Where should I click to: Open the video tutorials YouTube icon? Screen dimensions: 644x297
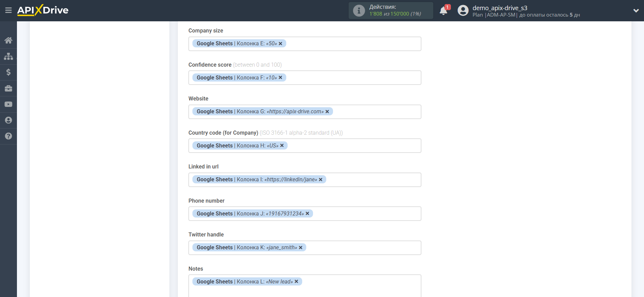8,104
